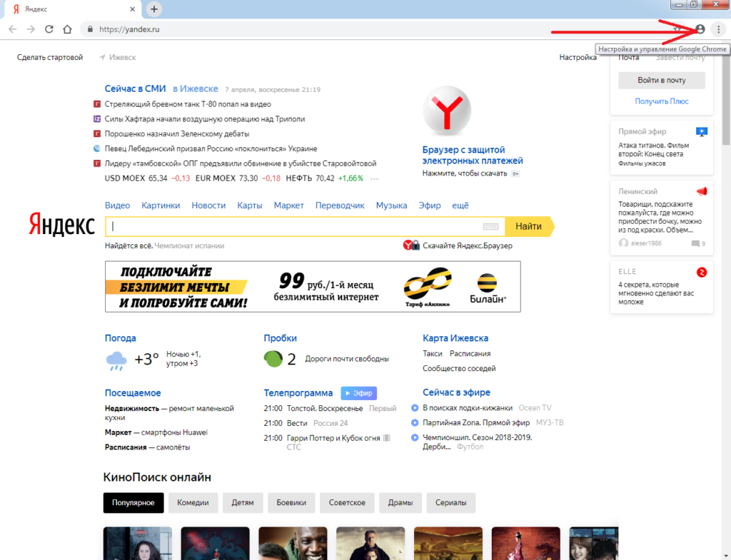Click the Скачайте Яндекс.Браузер shield icon
This screenshot has width=731, height=560.
(411, 245)
